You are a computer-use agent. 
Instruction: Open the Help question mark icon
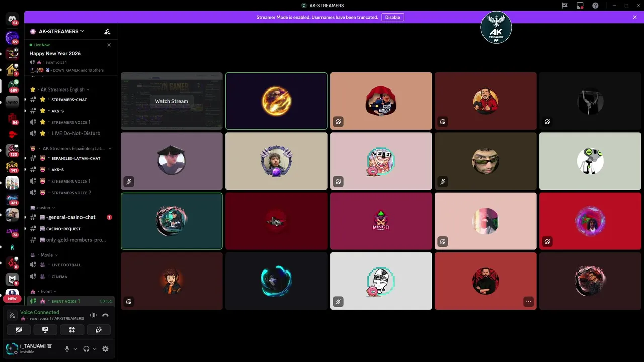[595, 6]
